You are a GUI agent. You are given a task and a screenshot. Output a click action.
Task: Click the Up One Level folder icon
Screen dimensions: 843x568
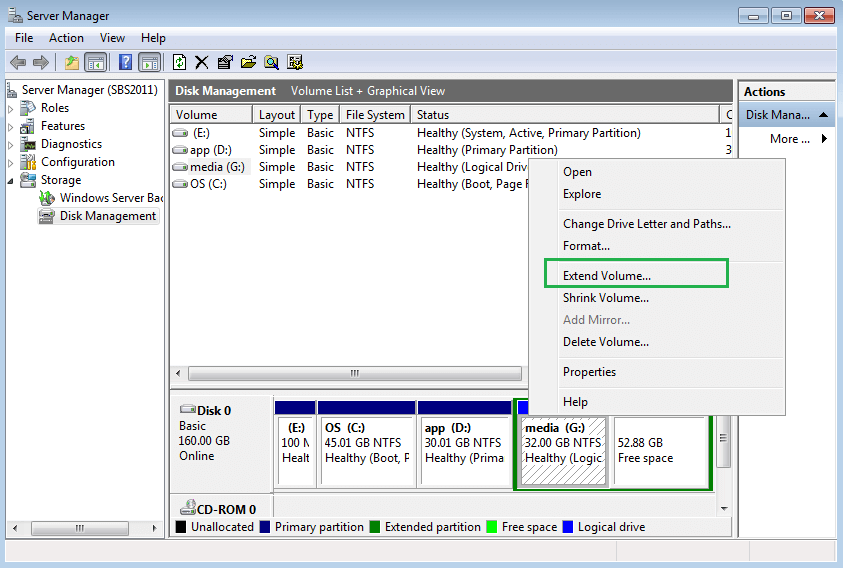click(x=72, y=62)
